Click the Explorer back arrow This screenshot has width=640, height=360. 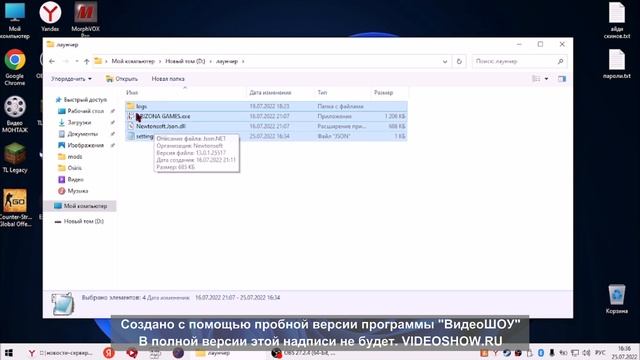click(52, 61)
